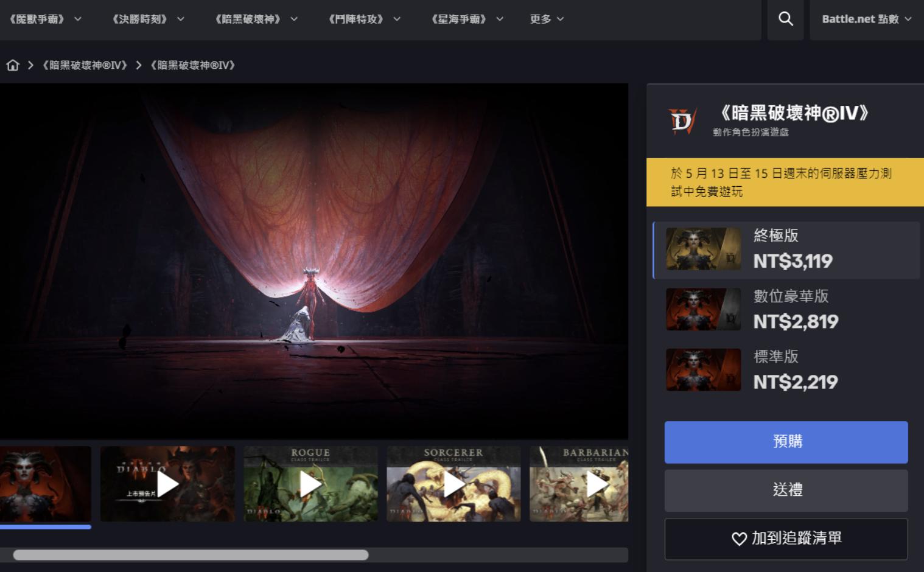The width and height of the screenshot is (924, 572).
Task: Select the 終極版 NT$3,119 edition
Action: pos(785,249)
